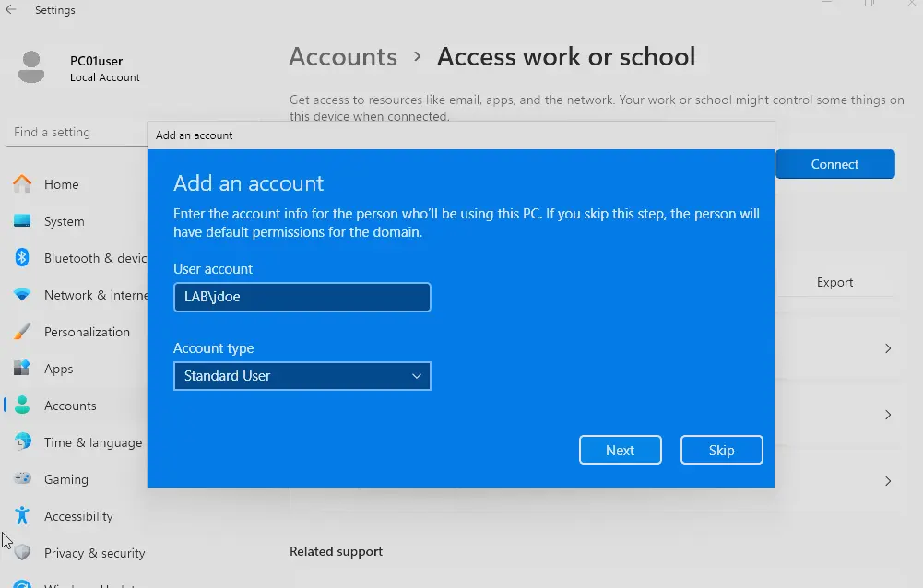Open the Account type dropdown

[x=302, y=376]
